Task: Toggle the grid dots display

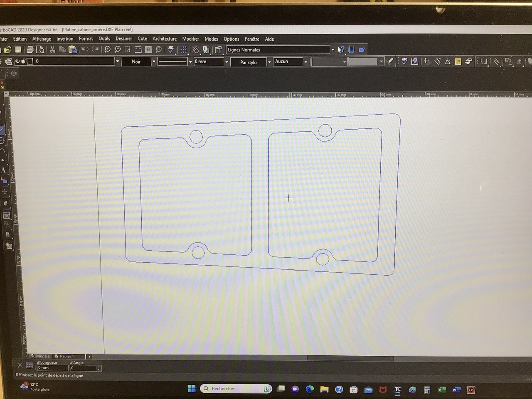Action: (x=183, y=50)
